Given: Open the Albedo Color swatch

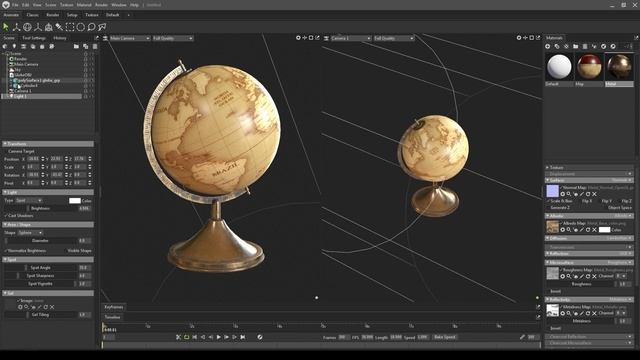Looking at the screenshot, I should coord(604,230).
